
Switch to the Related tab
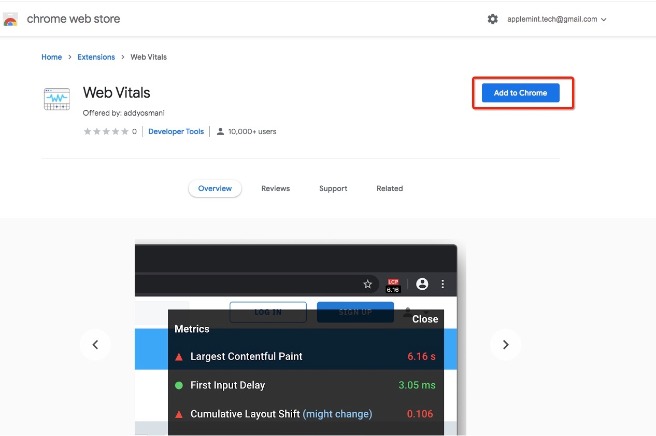click(x=390, y=188)
